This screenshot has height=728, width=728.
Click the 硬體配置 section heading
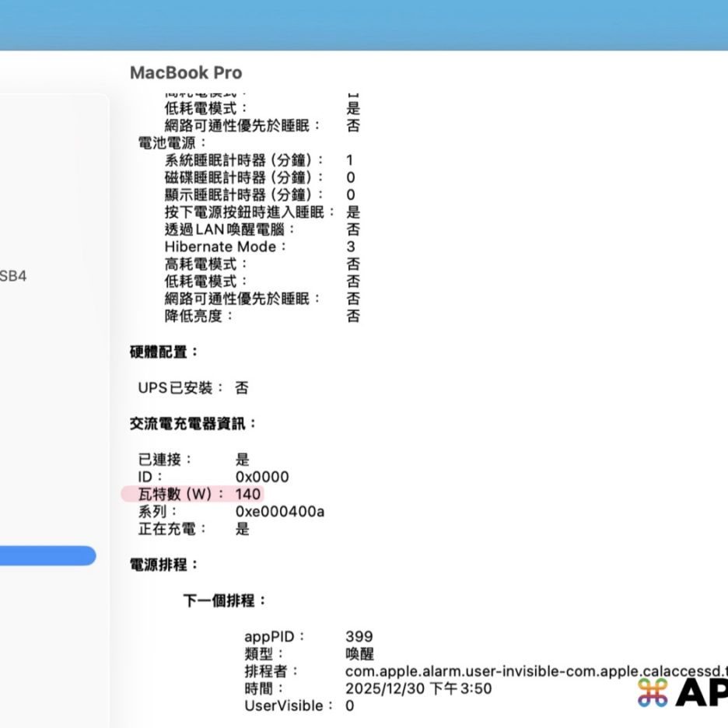pos(164,352)
